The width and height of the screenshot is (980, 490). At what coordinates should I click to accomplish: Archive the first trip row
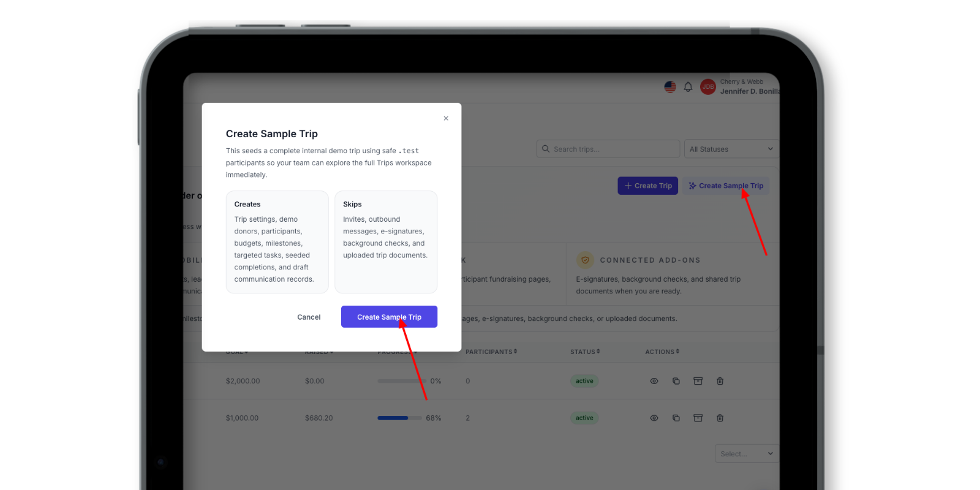pyautogui.click(x=698, y=381)
